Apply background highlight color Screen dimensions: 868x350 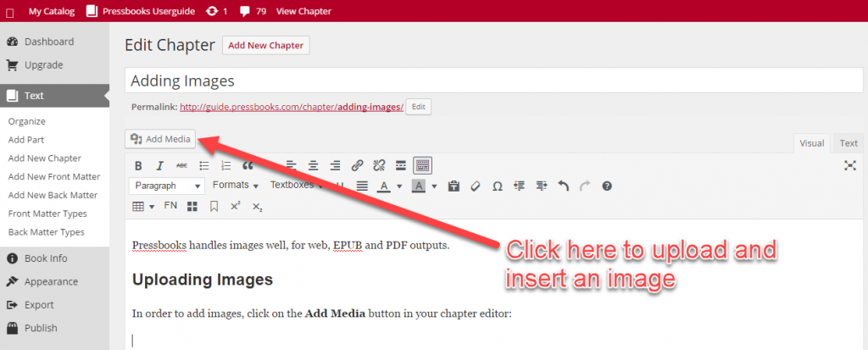click(419, 186)
